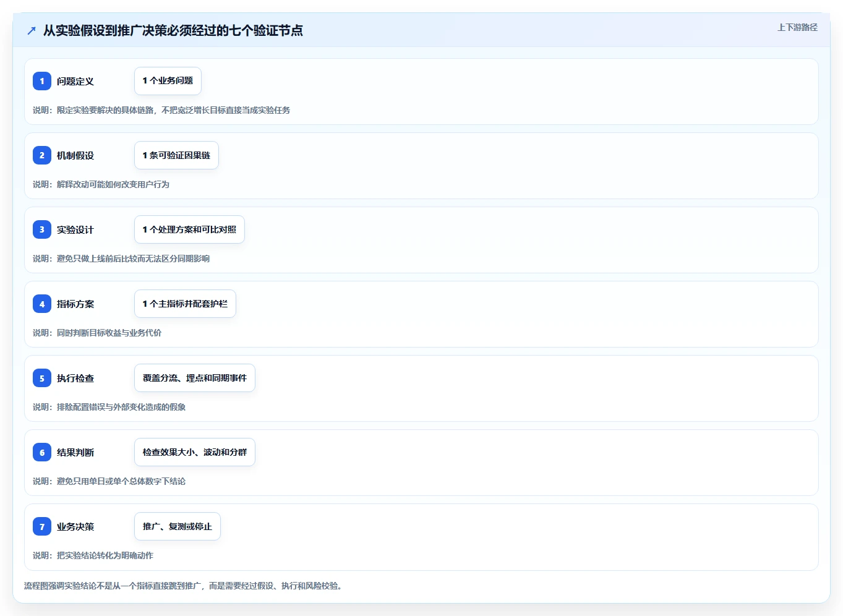Click the note 同时判断目标收益与业务代价
Viewport: 843px width, 616px height.
click(97, 333)
